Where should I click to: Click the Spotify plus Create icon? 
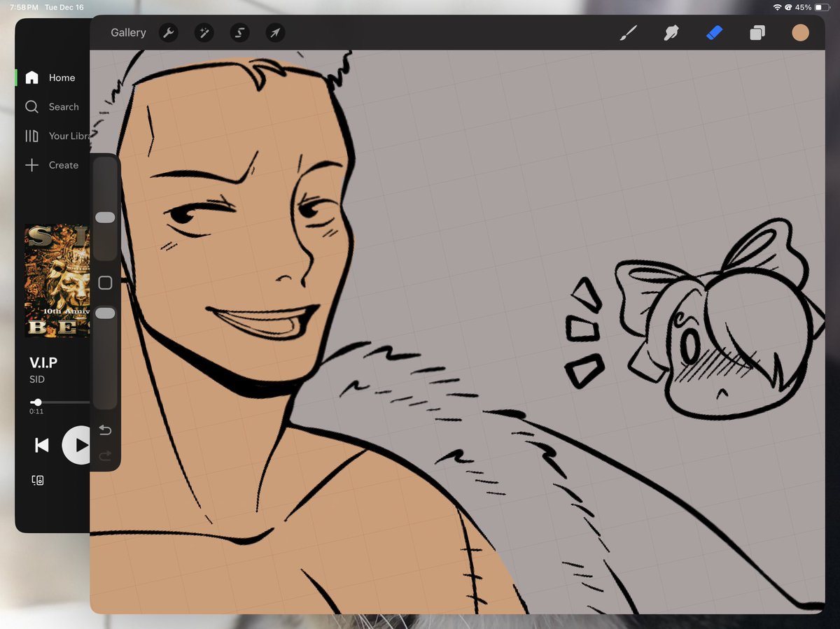(31, 165)
